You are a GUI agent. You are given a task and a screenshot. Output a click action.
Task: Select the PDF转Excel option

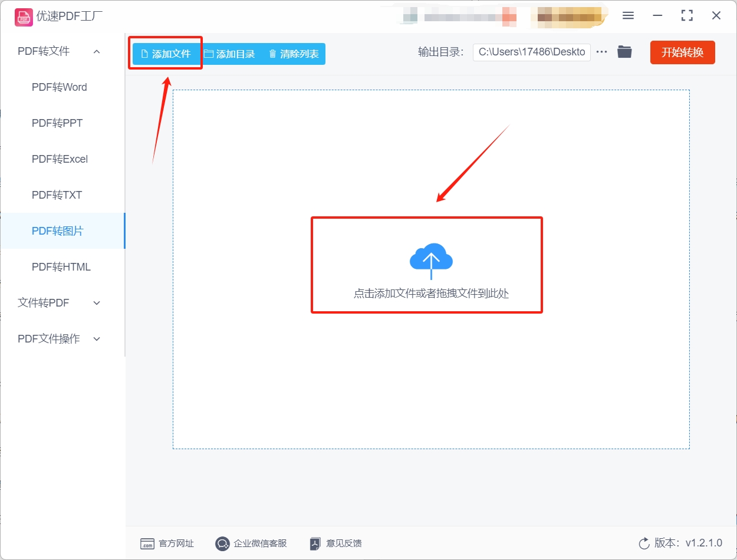click(60, 159)
